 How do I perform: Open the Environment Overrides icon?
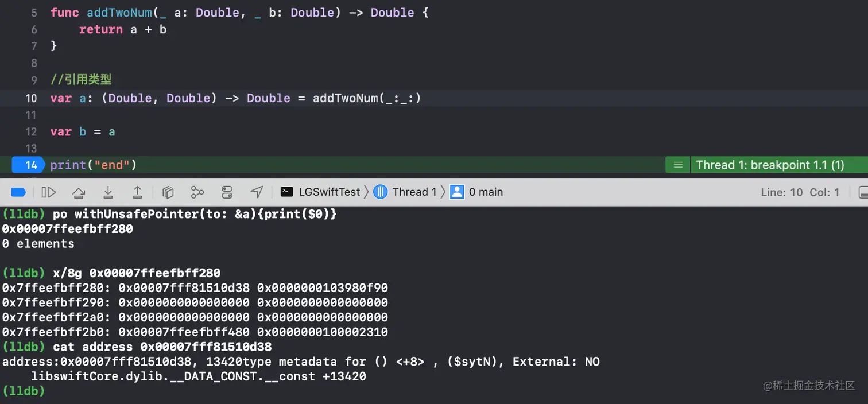(227, 192)
